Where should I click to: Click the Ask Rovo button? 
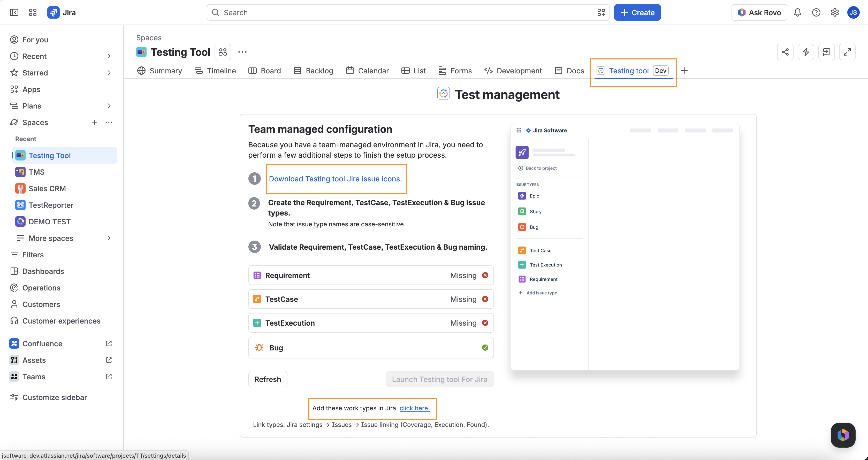759,12
